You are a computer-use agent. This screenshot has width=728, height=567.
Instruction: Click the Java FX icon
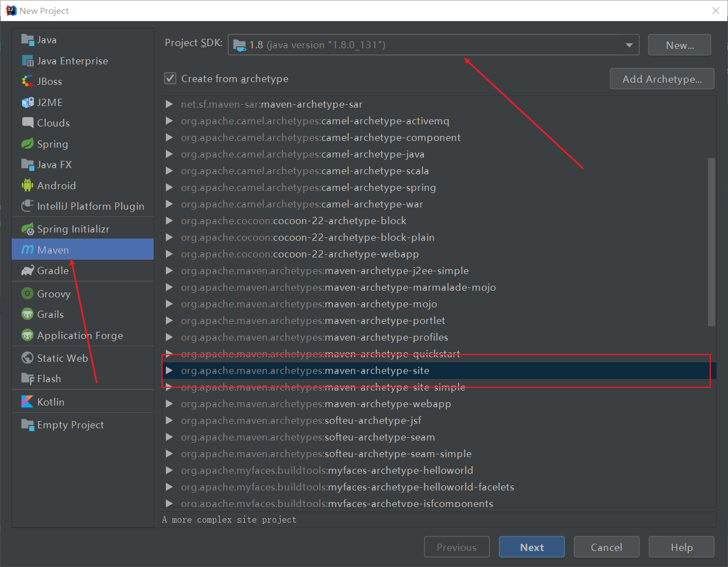[x=27, y=164]
